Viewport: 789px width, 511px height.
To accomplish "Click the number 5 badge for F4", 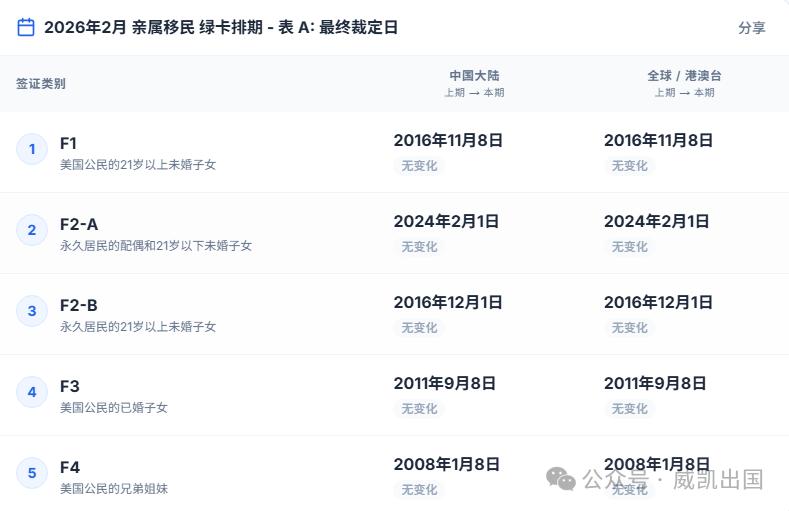I will click(x=32, y=473).
